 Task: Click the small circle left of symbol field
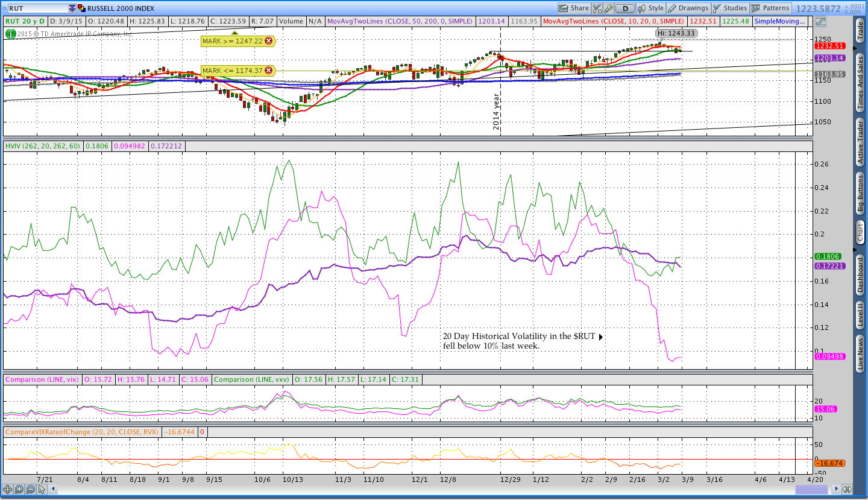[x=3, y=8]
